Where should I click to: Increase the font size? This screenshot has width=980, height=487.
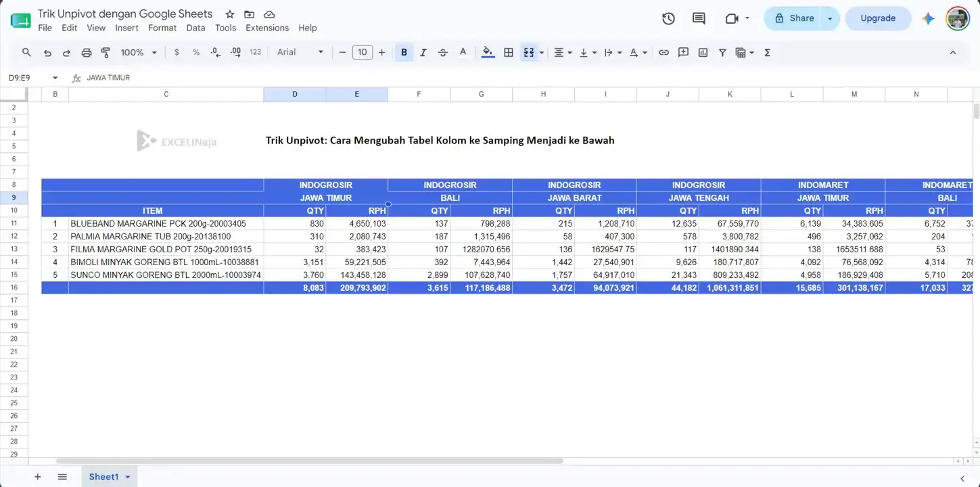(x=381, y=52)
